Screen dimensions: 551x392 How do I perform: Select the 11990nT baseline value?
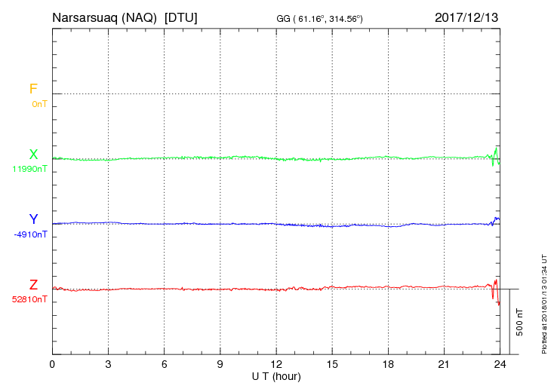pyautogui.click(x=30, y=169)
